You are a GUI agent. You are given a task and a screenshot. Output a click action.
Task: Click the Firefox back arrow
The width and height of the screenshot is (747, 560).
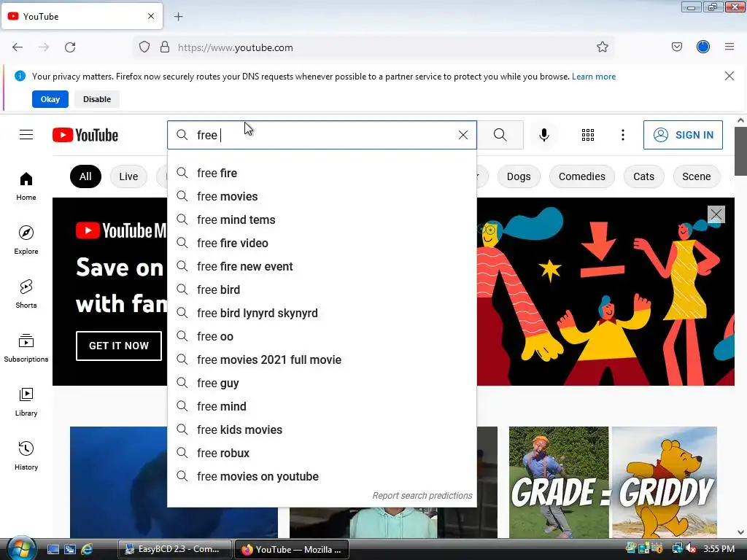18,47
